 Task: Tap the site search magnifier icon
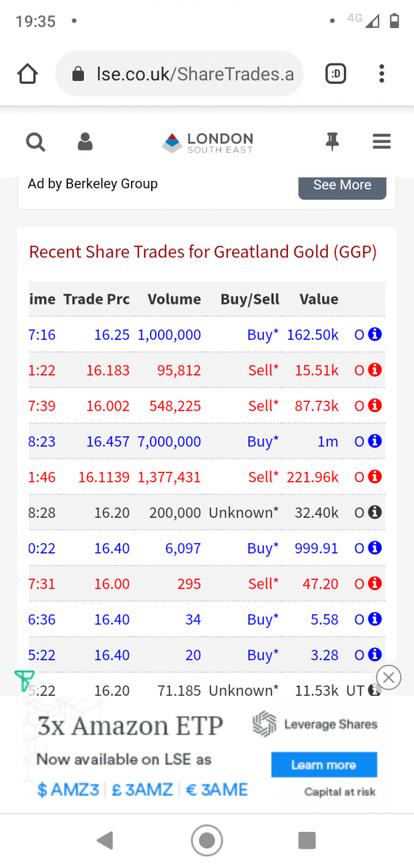pos(35,142)
